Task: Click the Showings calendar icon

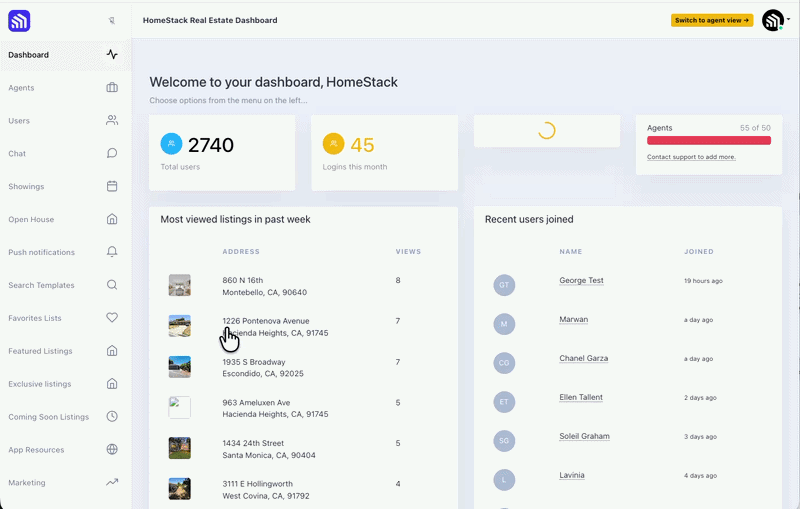Action: click(x=112, y=186)
